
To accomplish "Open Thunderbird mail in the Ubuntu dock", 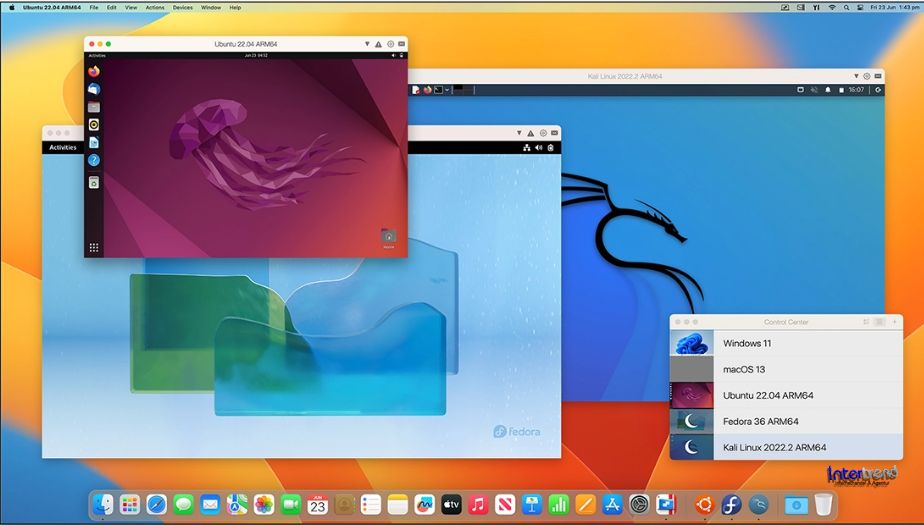I will (94, 89).
